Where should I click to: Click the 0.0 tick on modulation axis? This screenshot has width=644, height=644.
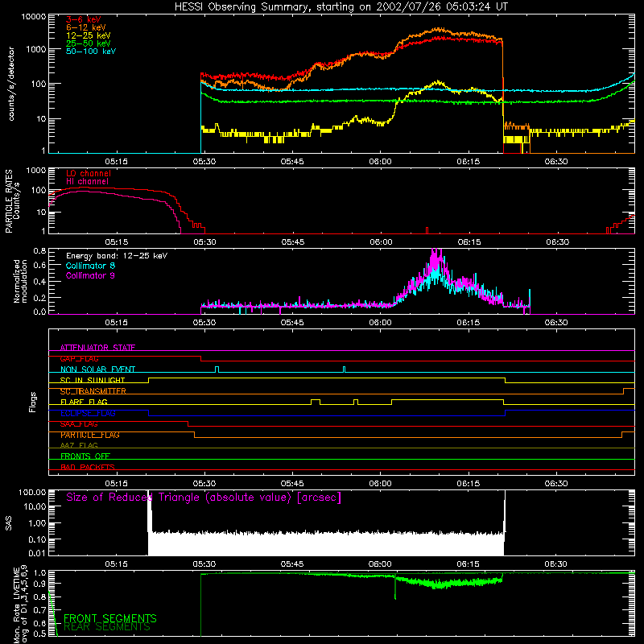pyautogui.click(x=39, y=312)
